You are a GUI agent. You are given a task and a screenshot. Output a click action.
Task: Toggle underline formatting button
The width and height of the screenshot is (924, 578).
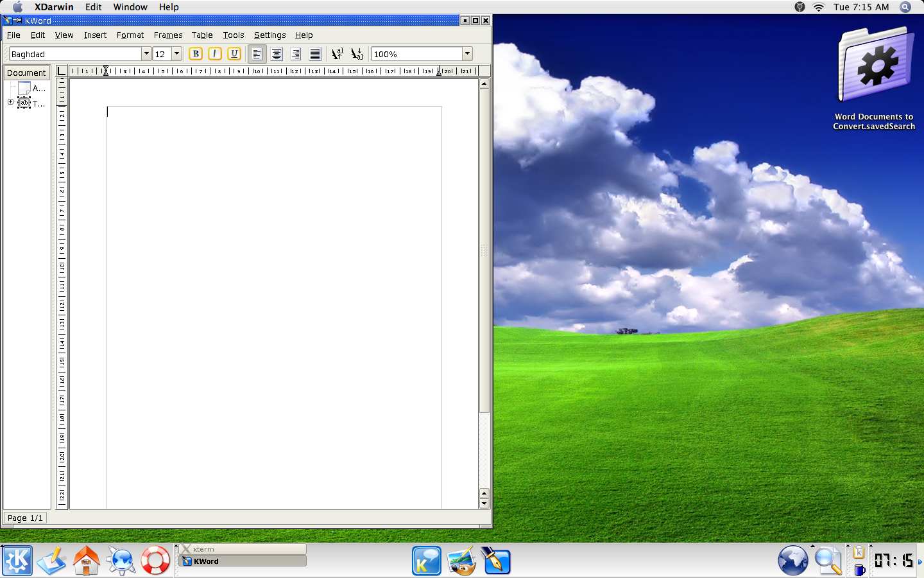coord(234,54)
